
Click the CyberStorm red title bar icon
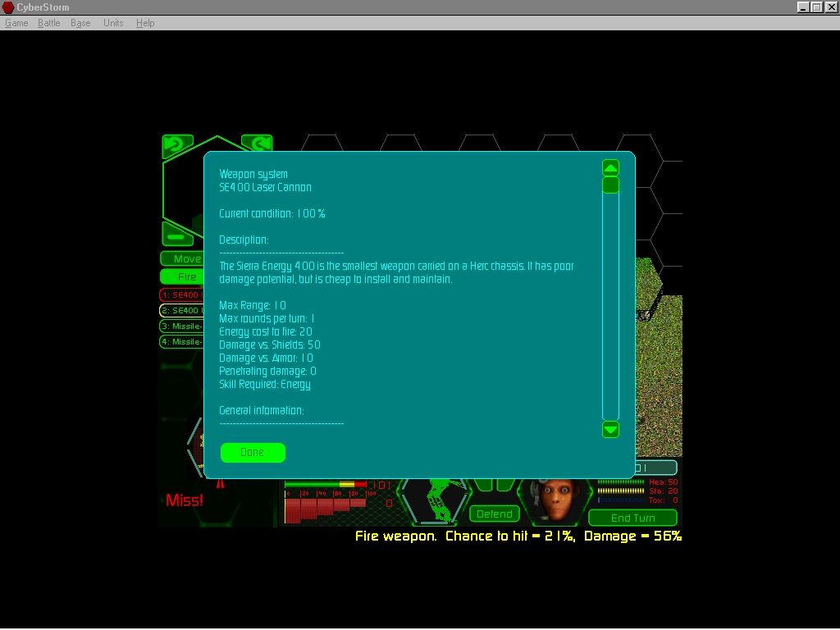point(8,7)
